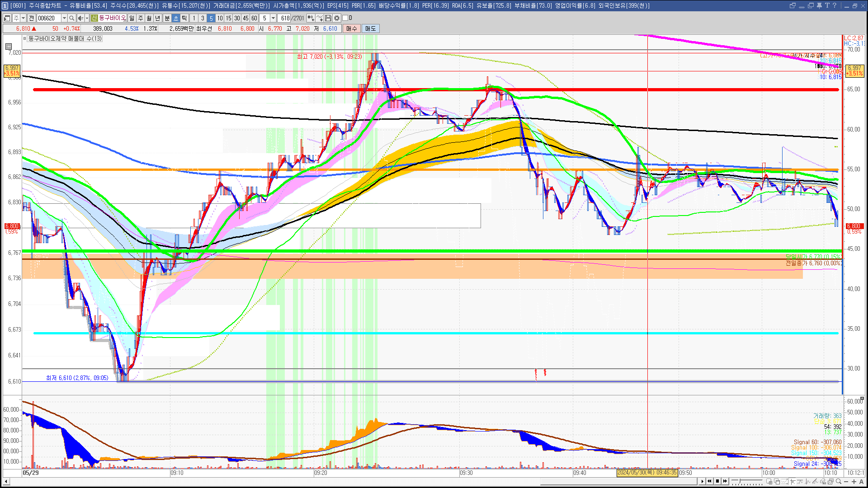
Task: Open dropdown arrow next to speaker icon
Action: click(x=87, y=18)
